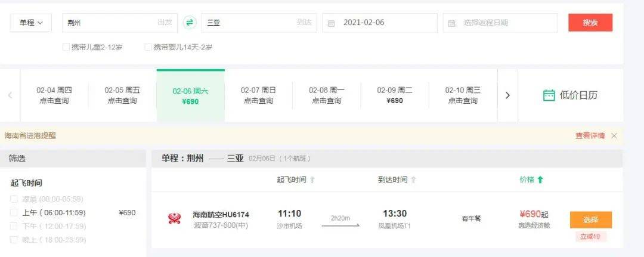Sort flights by 起飞时间 arrow
Image resolution: width=644 pixels, height=257 pixels.
(x=312, y=180)
